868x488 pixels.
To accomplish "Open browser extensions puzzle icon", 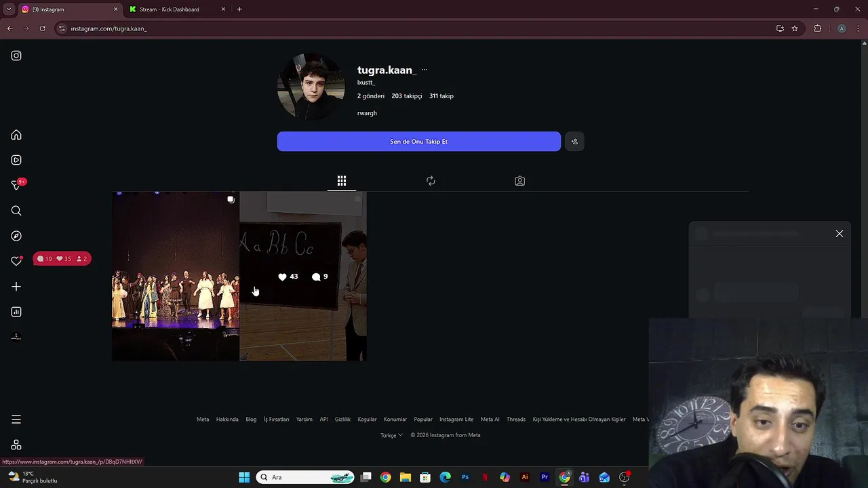I will coord(817,28).
